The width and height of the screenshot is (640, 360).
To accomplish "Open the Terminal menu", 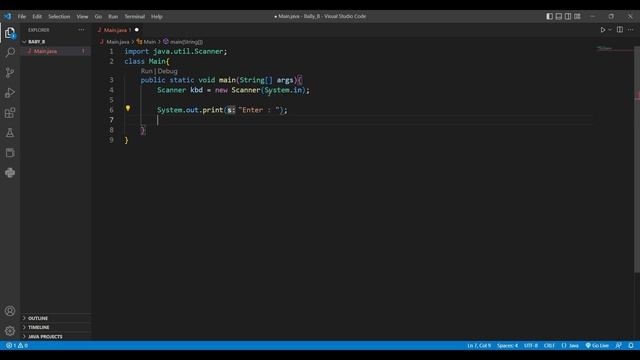I will tap(135, 16).
